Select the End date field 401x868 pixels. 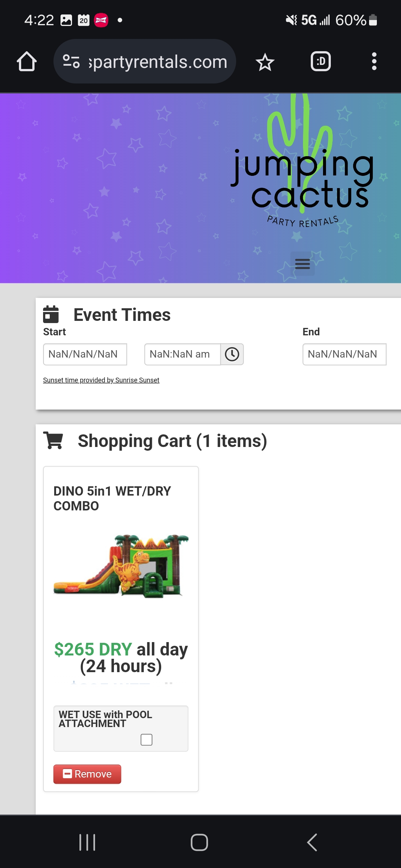tap(344, 354)
